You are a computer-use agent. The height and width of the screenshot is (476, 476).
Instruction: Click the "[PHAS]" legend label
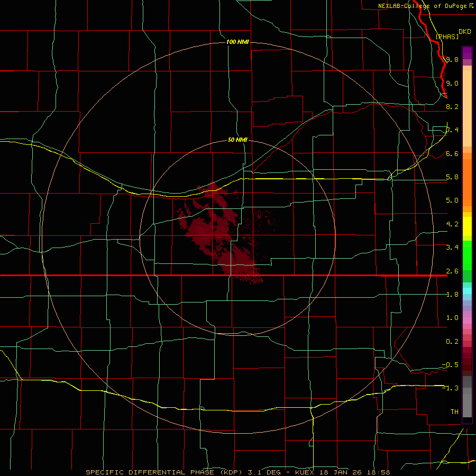tap(447, 36)
